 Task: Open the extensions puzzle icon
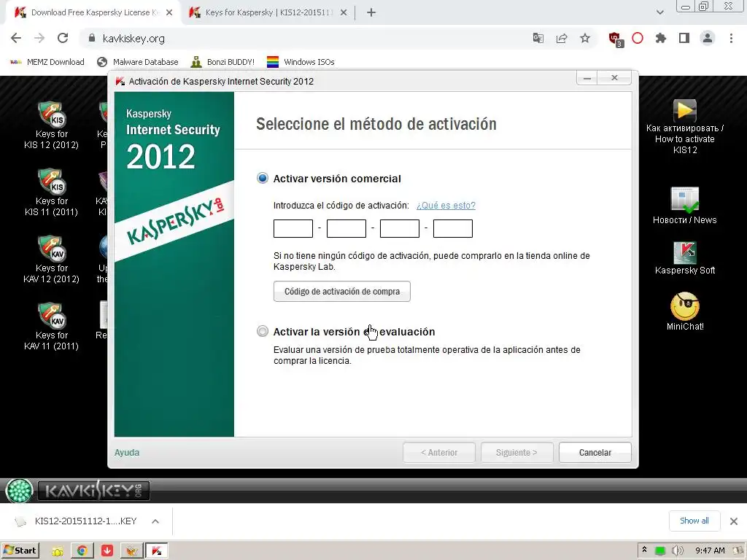click(x=661, y=38)
